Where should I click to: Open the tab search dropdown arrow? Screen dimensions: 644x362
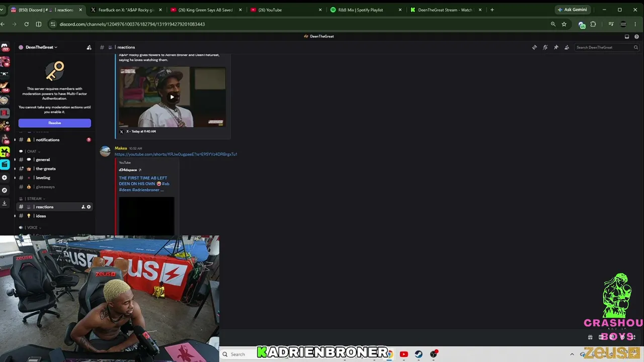(x=3, y=10)
